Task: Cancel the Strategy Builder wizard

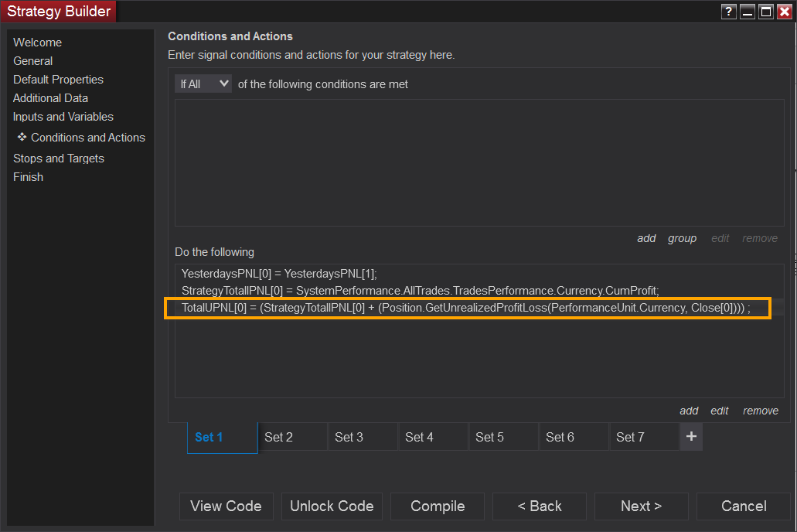Action: click(x=744, y=506)
